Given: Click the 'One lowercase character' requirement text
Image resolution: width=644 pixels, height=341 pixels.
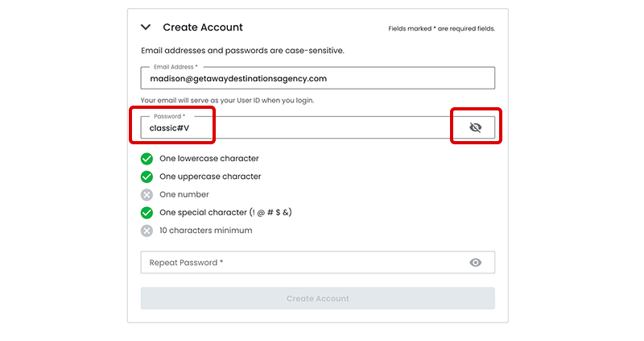Looking at the screenshot, I should click(x=209, y=159).
